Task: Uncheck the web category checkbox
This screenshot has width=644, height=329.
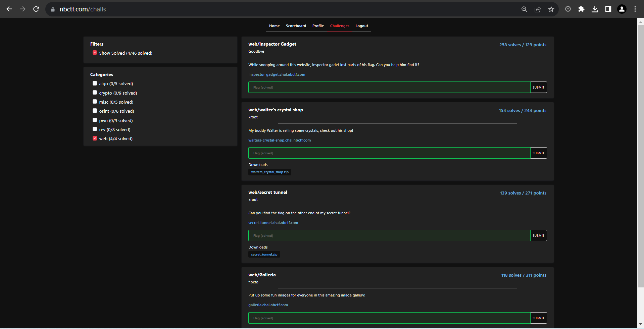Action: [x=95, y=138]
